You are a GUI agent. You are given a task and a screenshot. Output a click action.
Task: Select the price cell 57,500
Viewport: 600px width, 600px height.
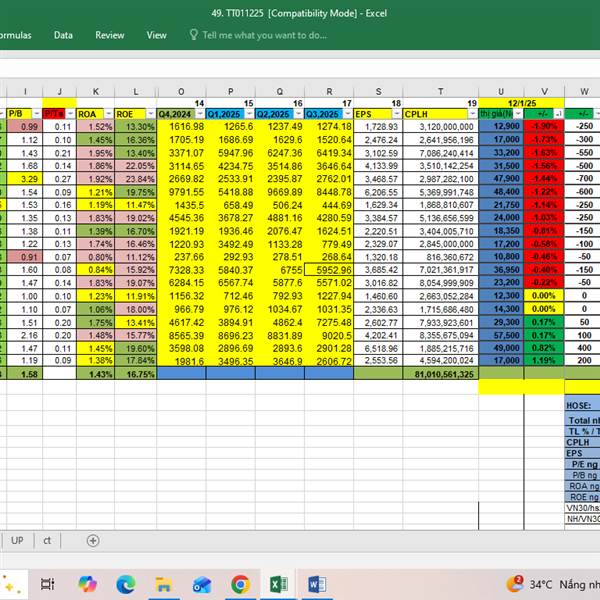pyautogui.click(x=501, y=335)
